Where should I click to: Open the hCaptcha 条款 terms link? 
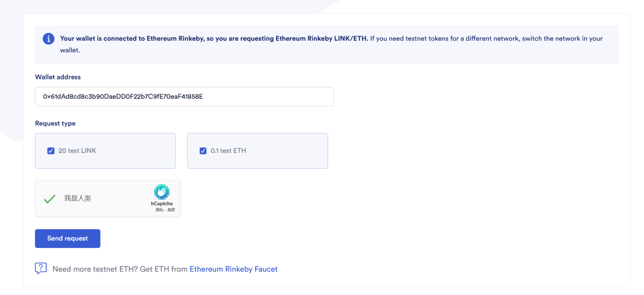172,210
